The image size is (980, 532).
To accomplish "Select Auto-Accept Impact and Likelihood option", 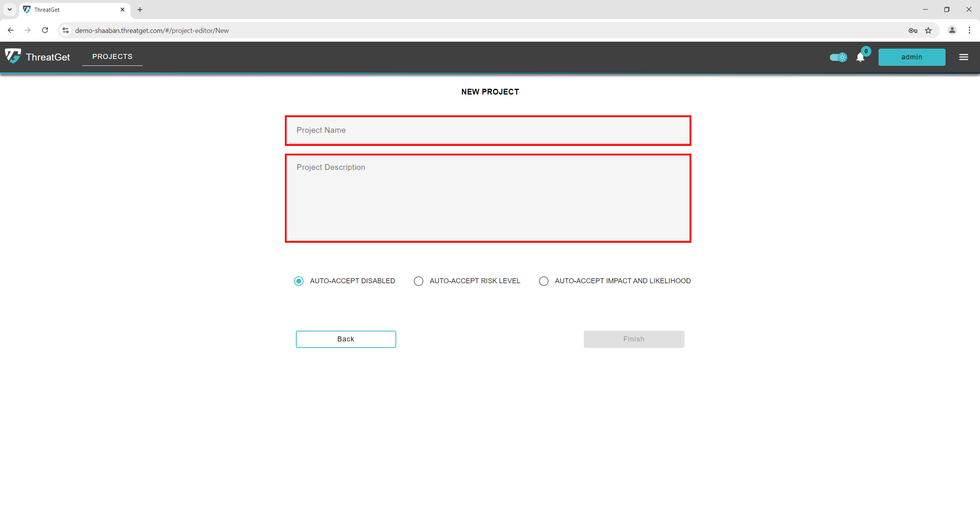I will [543, 281].
